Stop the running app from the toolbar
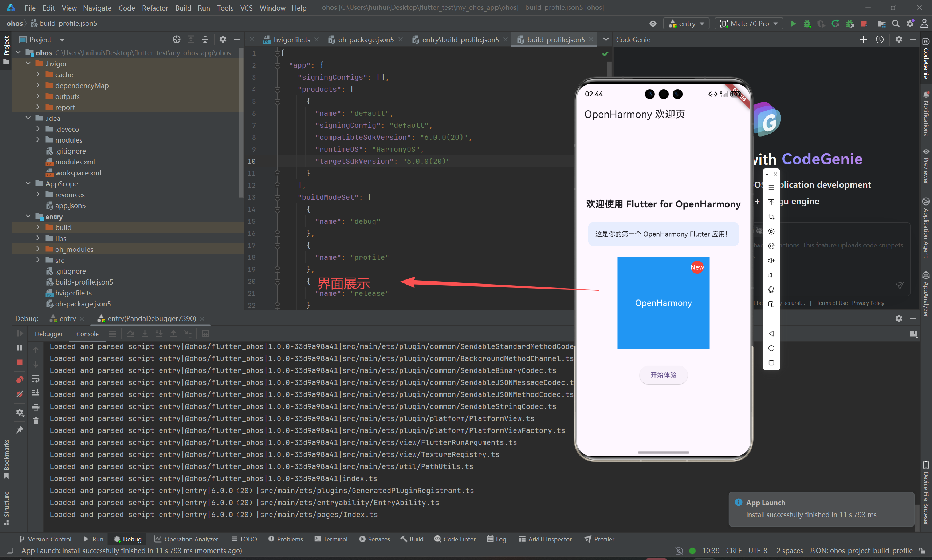 pos(864,24)
